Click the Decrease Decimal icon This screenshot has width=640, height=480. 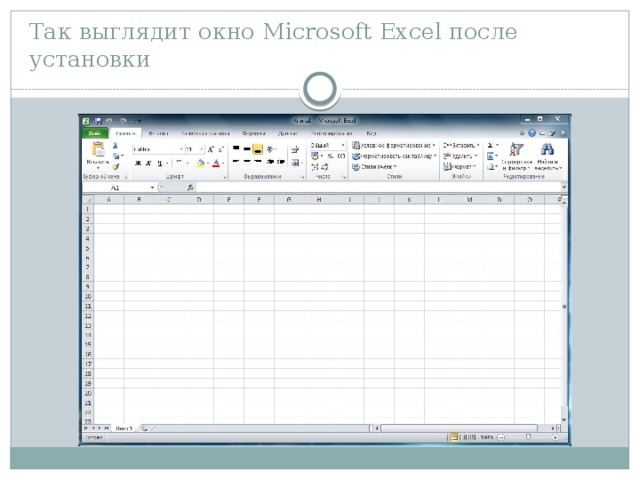[324, 167]
